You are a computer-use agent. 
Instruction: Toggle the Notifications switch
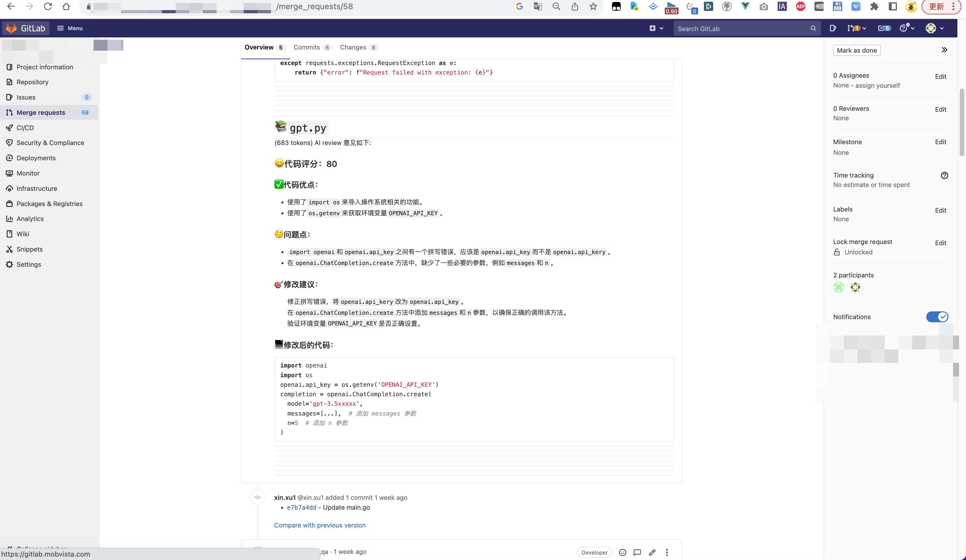[937, 317]
